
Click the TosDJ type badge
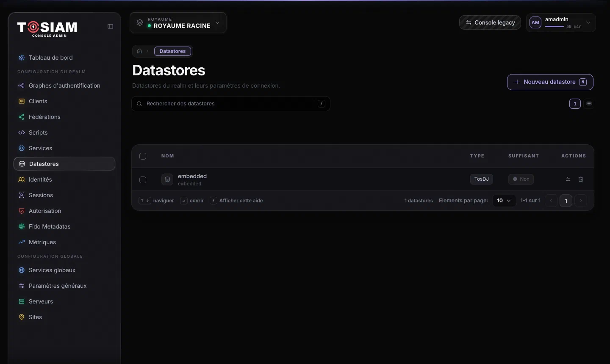point(482,179)
